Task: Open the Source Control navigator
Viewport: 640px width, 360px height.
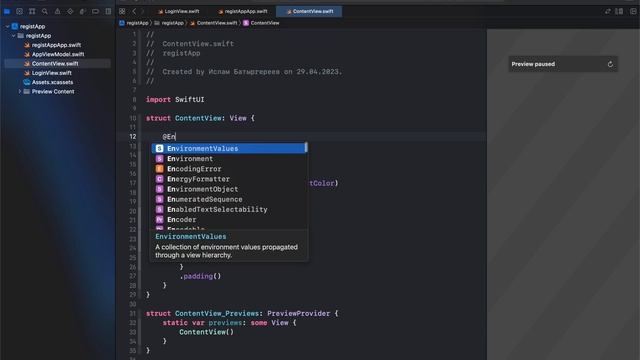Action: [x=19, y=11]
